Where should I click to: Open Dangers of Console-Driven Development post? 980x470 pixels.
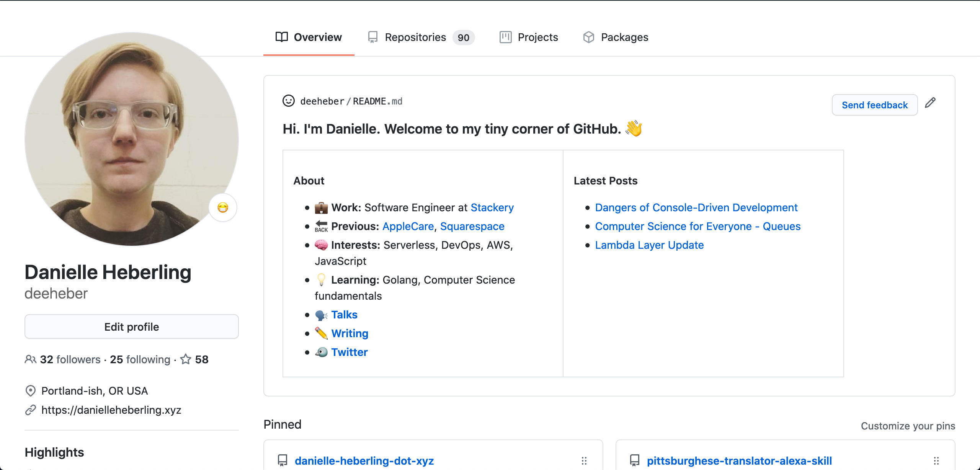pyautogui.click(x=696, y=207)
